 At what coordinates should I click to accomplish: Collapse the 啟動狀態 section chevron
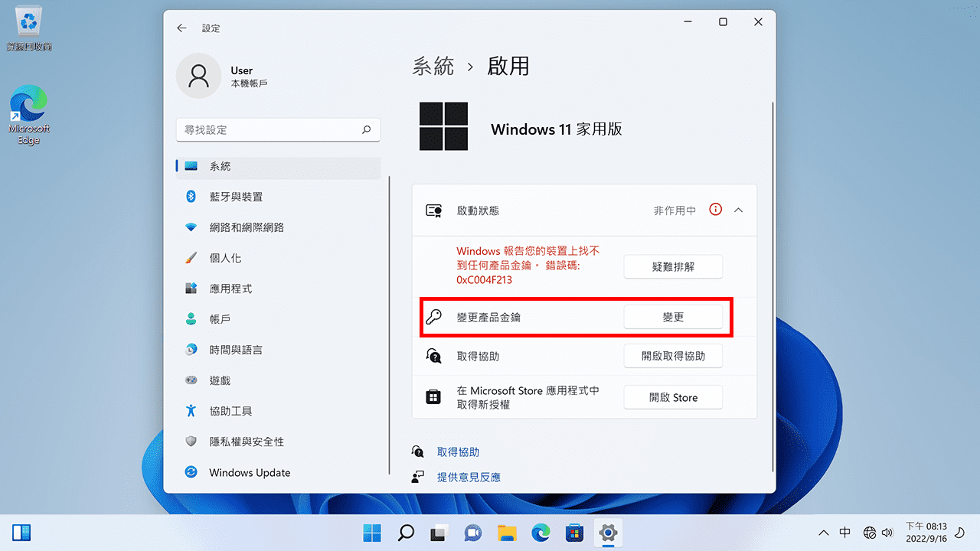coord(737,210)
